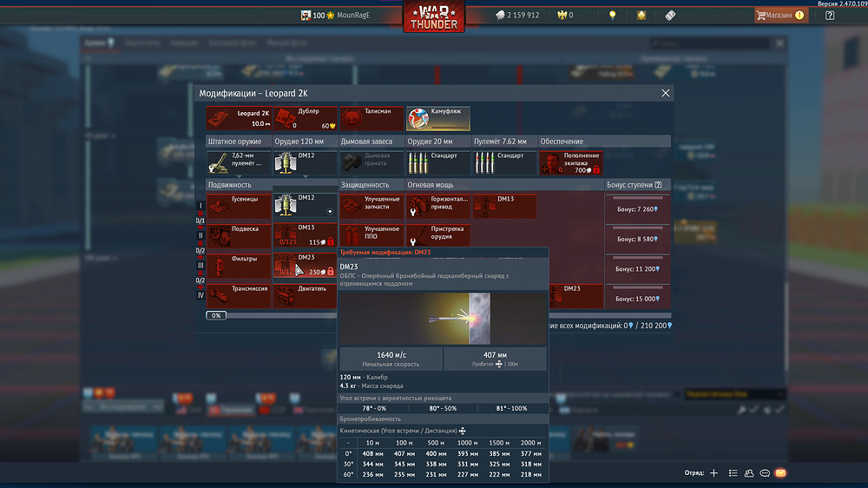Select the Пристрелка орудия modification

pos(437,234)
